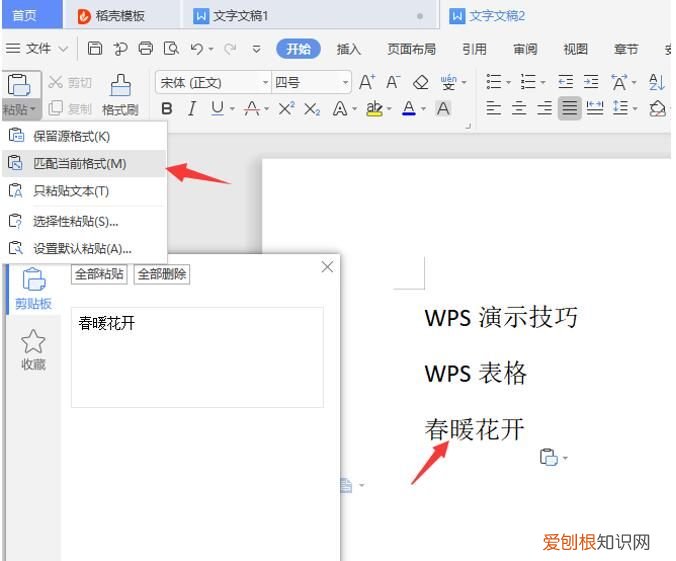This screenshot has height=561, width=676.
Task: Click the Print icon in quick toolbar
Action: [146, 48]
